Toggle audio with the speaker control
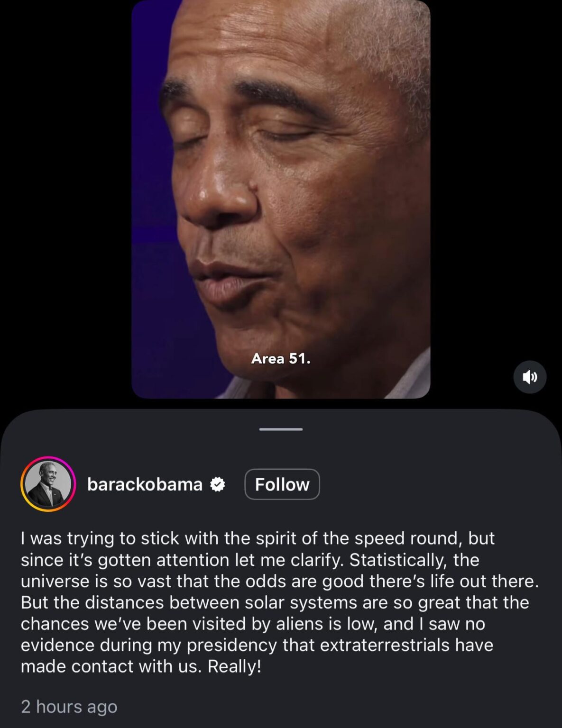 coord(530,377)
